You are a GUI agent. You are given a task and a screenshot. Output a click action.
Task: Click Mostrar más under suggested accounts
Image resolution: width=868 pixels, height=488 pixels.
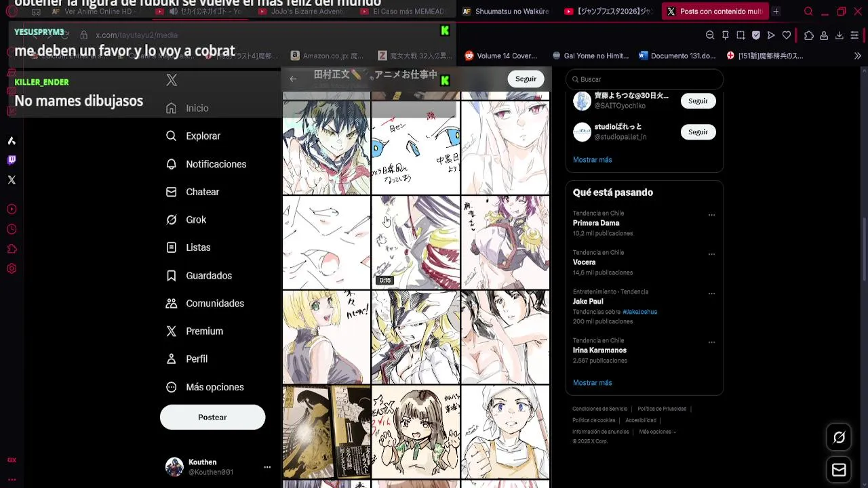coord(592,160)
